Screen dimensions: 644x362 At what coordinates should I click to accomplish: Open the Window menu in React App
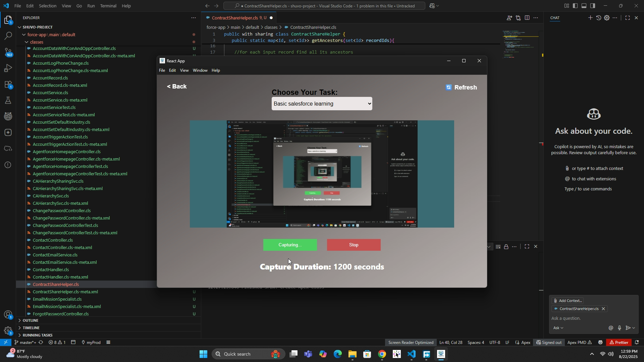200,70
